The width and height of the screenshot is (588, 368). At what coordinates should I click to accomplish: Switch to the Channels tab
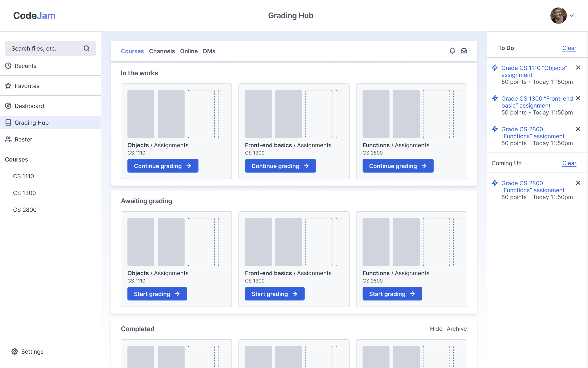[x=162, y=51]
